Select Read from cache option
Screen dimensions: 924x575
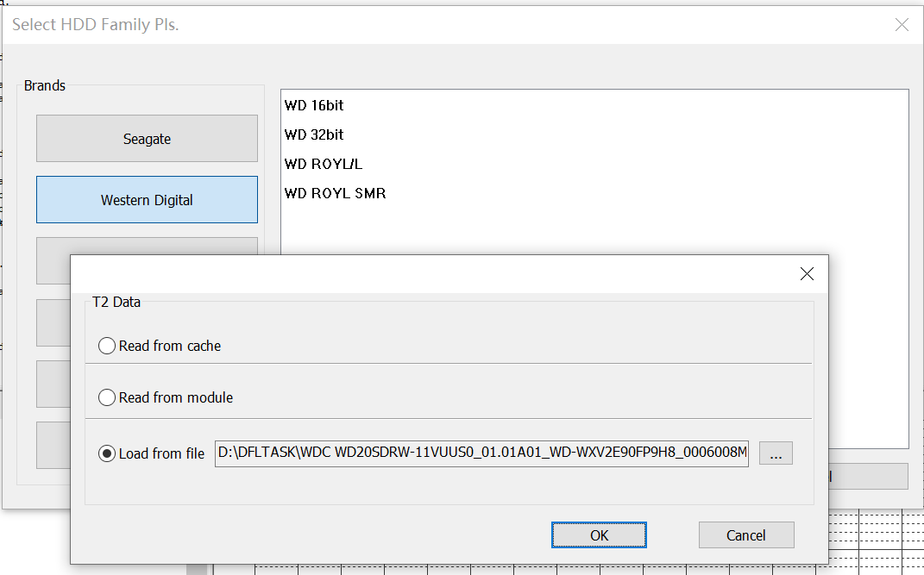click(159, 346)
